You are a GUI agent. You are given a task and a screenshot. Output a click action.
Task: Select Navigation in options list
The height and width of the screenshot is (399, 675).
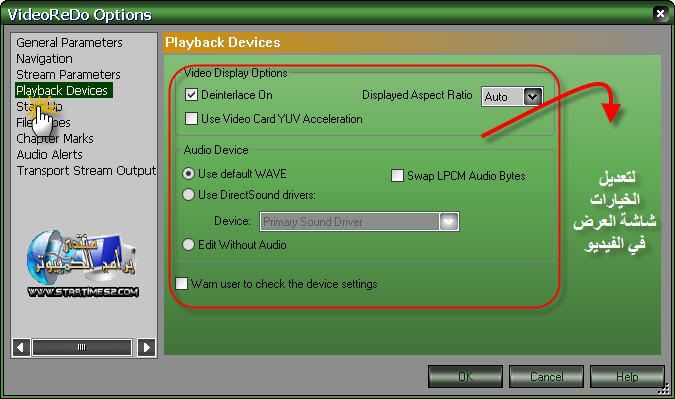(x=44, y=59)
